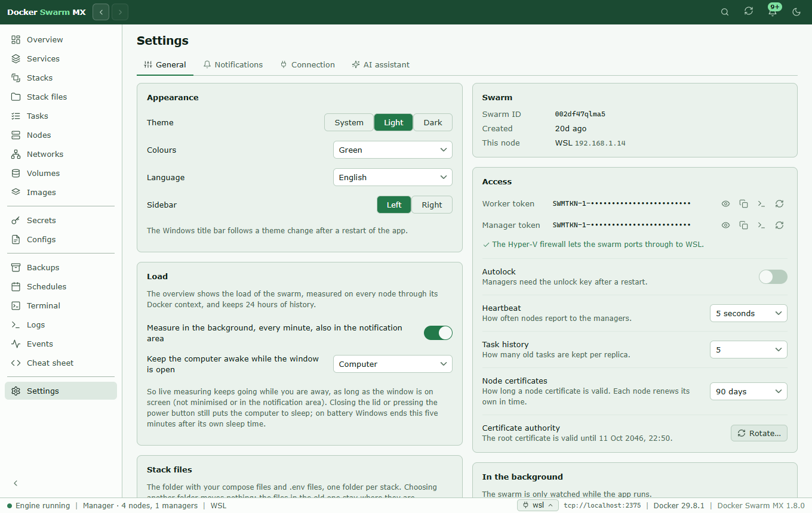Open the Language dropdown showing English

[x=393, y=177]
